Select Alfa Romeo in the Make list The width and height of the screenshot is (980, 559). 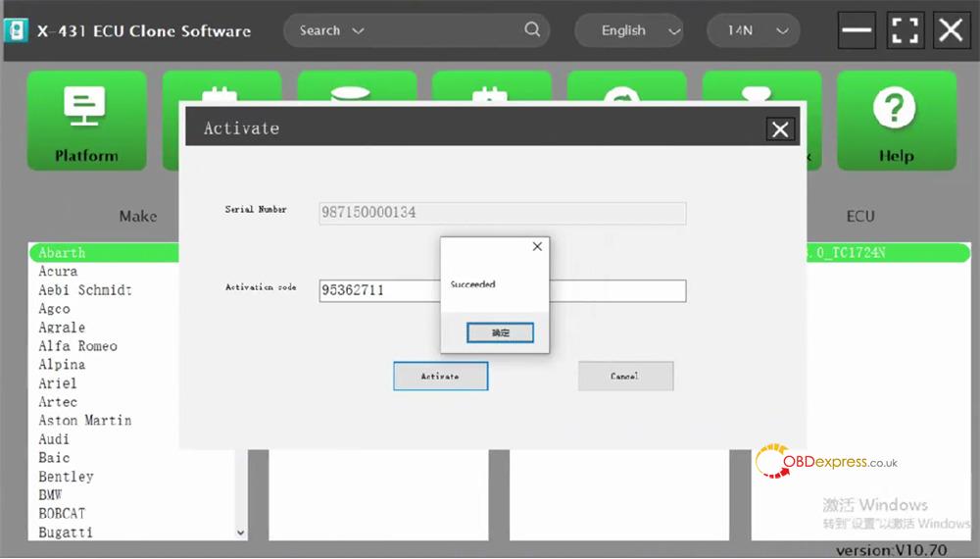[x=77, y=346]
